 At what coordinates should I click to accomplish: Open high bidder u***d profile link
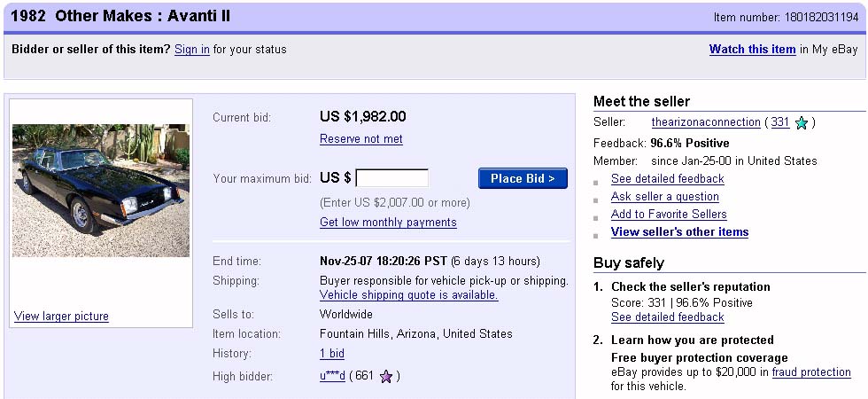tap(332, 376)
